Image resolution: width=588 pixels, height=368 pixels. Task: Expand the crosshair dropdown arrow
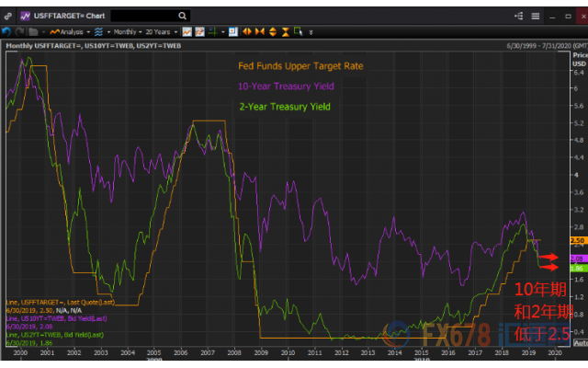(222, 32)
